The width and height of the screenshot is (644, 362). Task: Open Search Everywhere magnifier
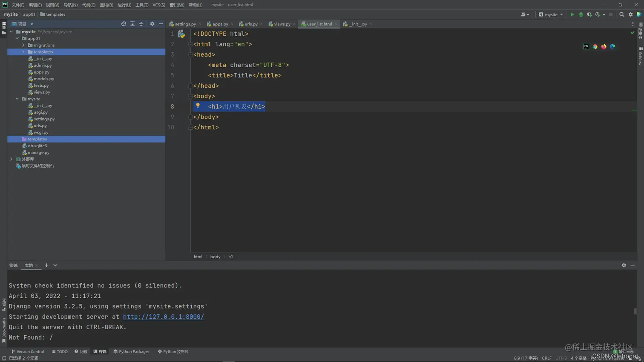621,14
